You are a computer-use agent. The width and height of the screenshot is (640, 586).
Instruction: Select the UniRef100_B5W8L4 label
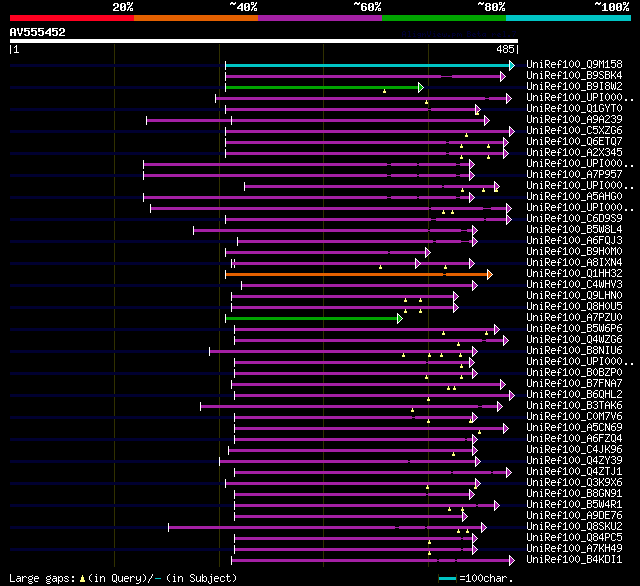click(574, 230)
